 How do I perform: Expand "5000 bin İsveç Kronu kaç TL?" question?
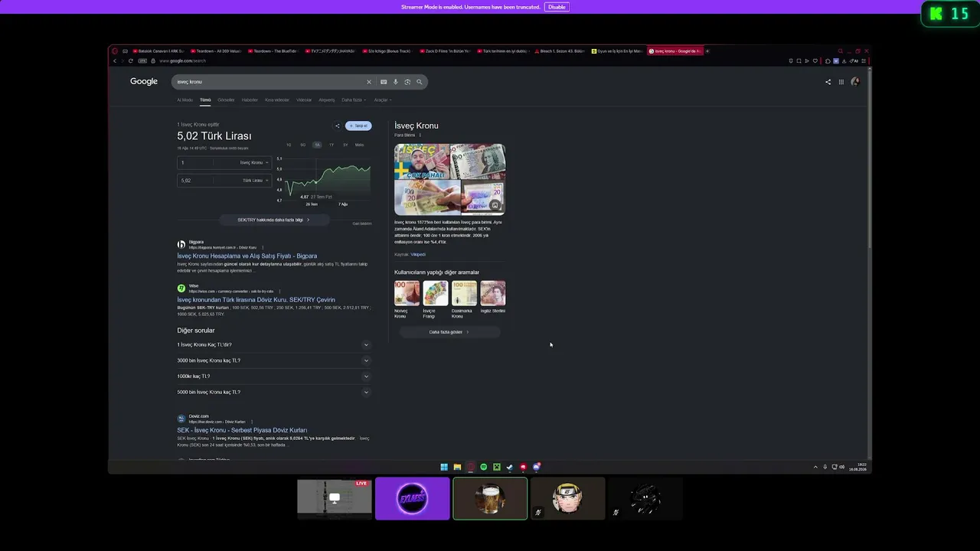pyautogui.click(x=273, y=393)
